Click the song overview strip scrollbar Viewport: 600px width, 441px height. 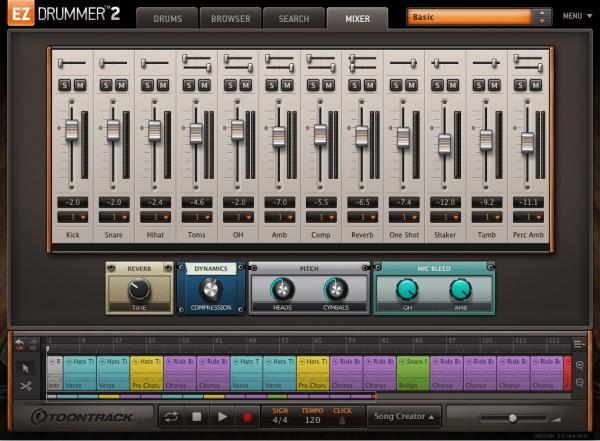[x=211, y=397]
